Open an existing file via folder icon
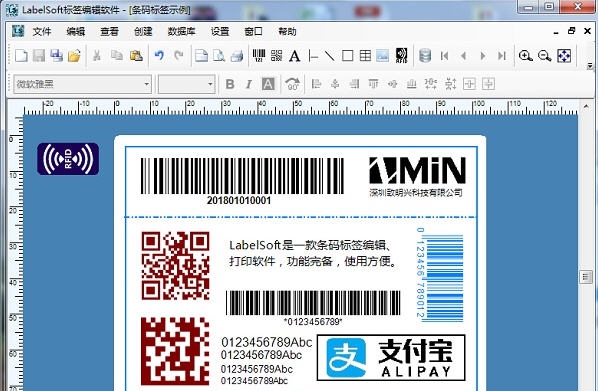This screenshot has width=598, height=391. tap(74, 56)
